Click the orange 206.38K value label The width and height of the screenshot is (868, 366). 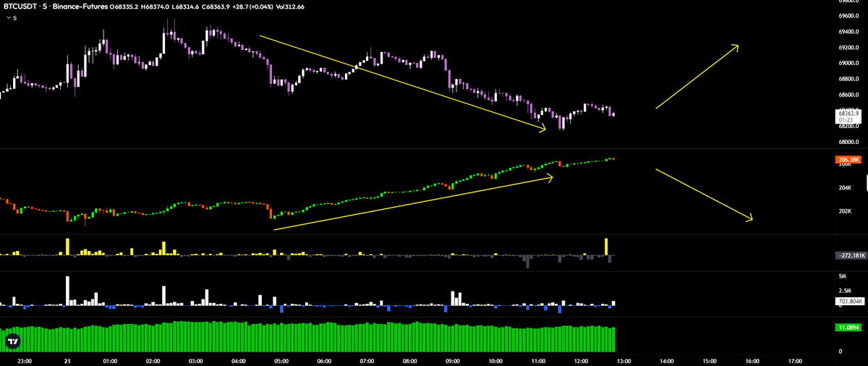pyautogui.click(x=848, y=159)
